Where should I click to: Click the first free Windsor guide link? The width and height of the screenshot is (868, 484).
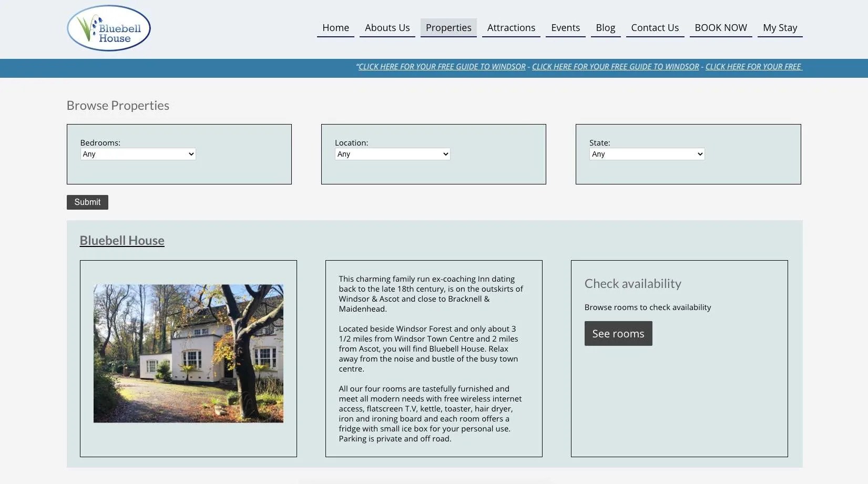click(x=442, y=67)
